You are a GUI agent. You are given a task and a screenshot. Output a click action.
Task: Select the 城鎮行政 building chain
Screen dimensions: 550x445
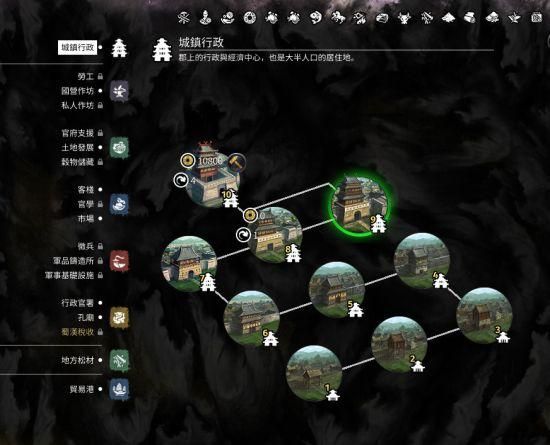pos(78,47)
